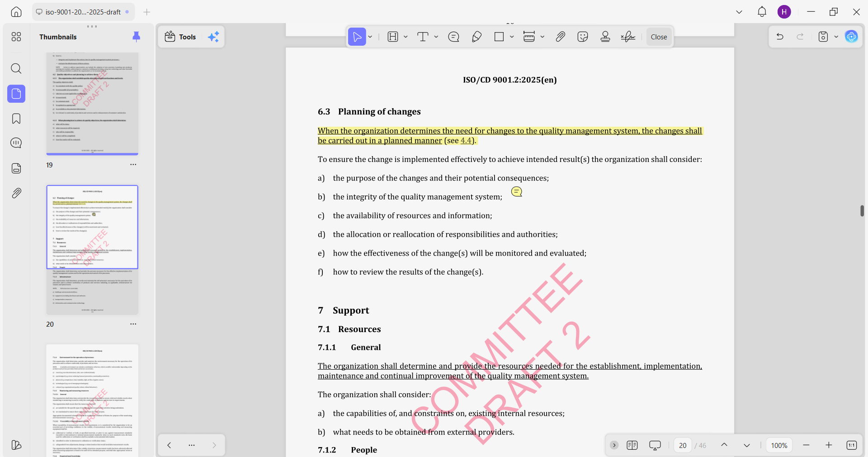Open the Signature tool
The image size is (868, 457).
pyautogui.click(x=628, y=37)
